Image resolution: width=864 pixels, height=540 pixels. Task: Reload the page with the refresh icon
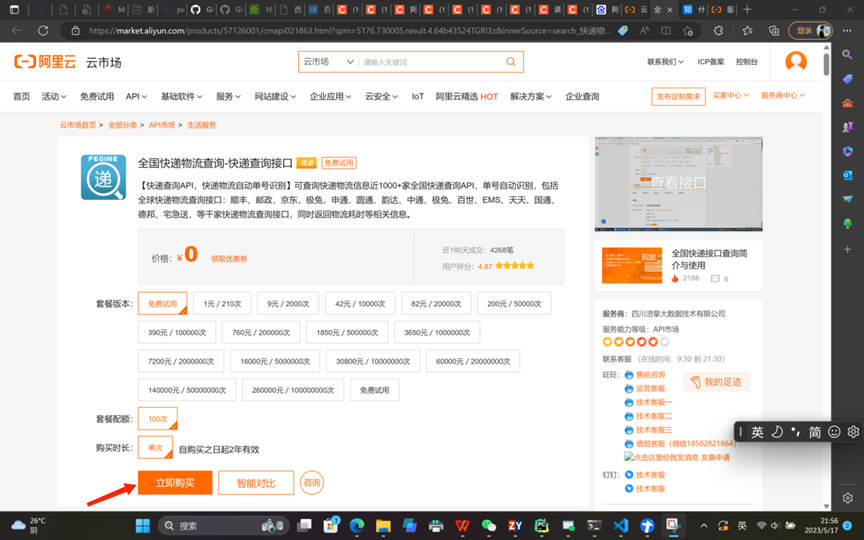point(43,31)
